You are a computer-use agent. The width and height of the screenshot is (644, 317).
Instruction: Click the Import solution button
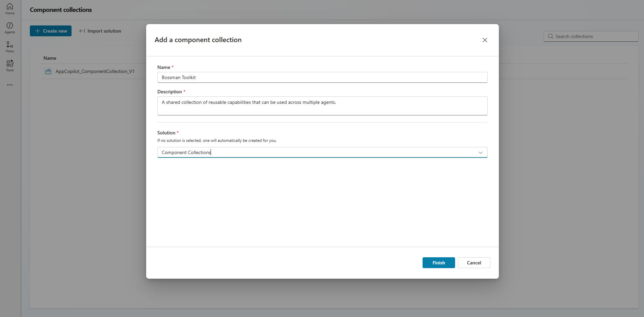click(100, 31)
